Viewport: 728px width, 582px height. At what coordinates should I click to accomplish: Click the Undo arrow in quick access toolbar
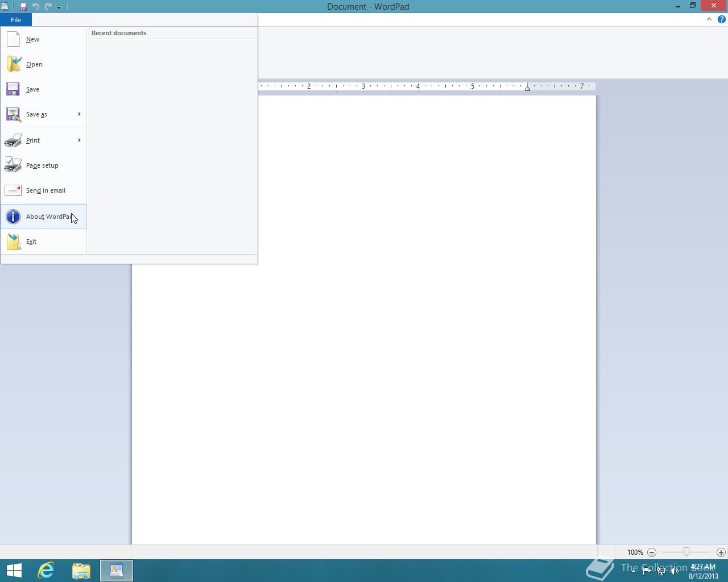pyautogui.click(x=36, y=7)
